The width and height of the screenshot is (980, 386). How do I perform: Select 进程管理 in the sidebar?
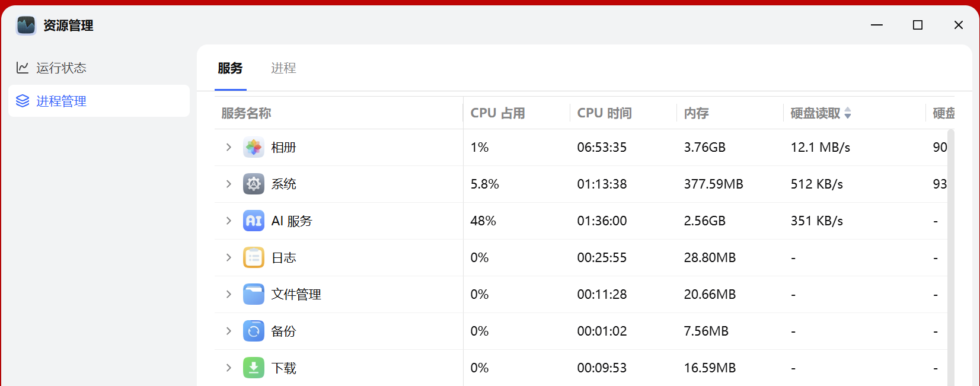pyautogui.click(x=99, y=101)
